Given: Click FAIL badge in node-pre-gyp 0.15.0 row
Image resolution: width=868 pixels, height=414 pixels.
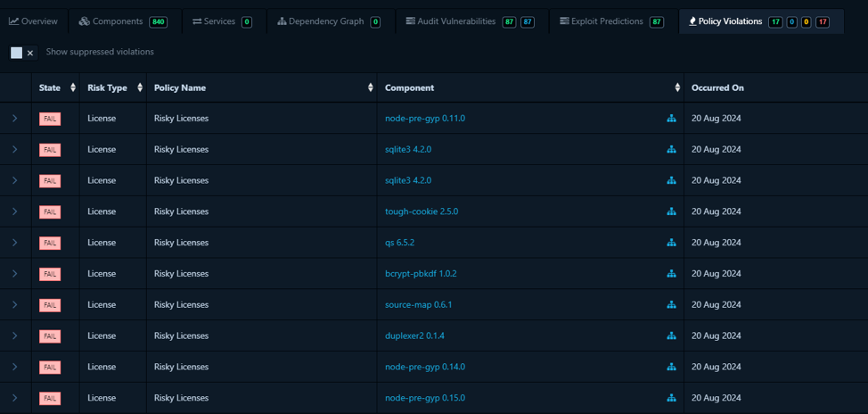Looking at the screenshot, I should [50, 398].
